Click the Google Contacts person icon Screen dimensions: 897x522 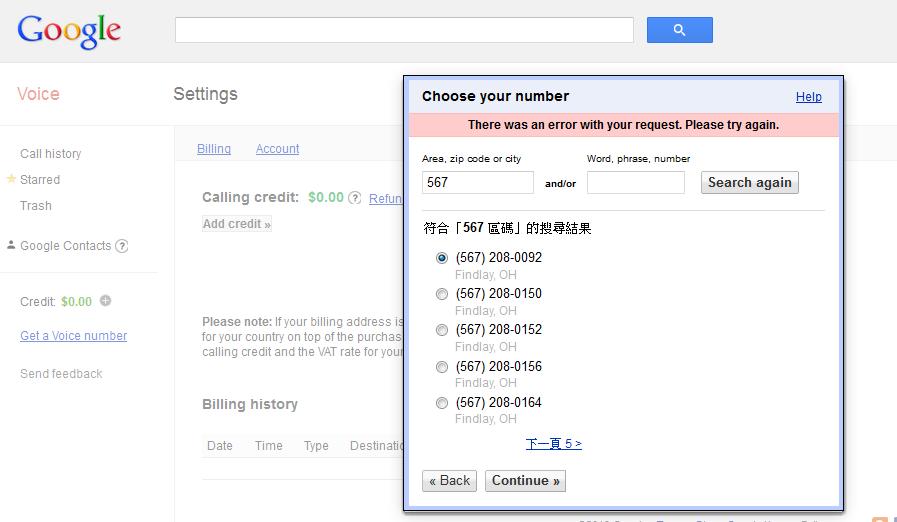(x=11, y=245)
